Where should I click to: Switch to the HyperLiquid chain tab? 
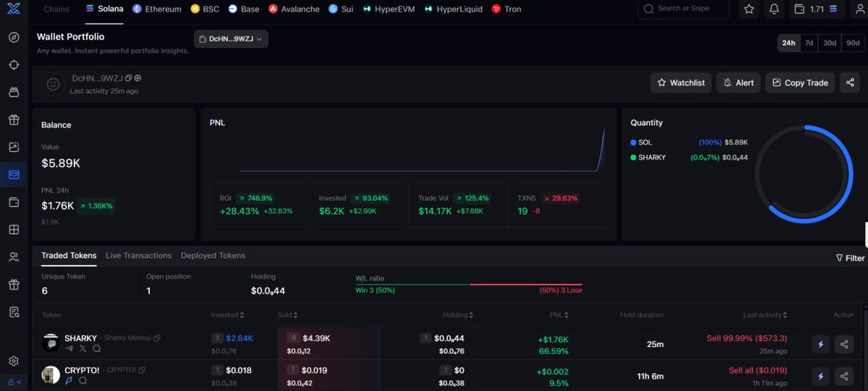454,9
